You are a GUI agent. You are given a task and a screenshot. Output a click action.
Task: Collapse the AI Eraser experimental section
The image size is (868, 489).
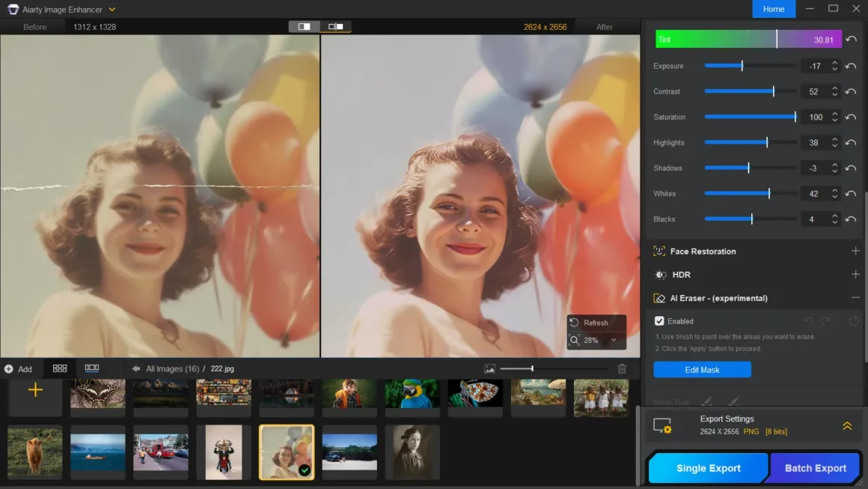(855, 298)
